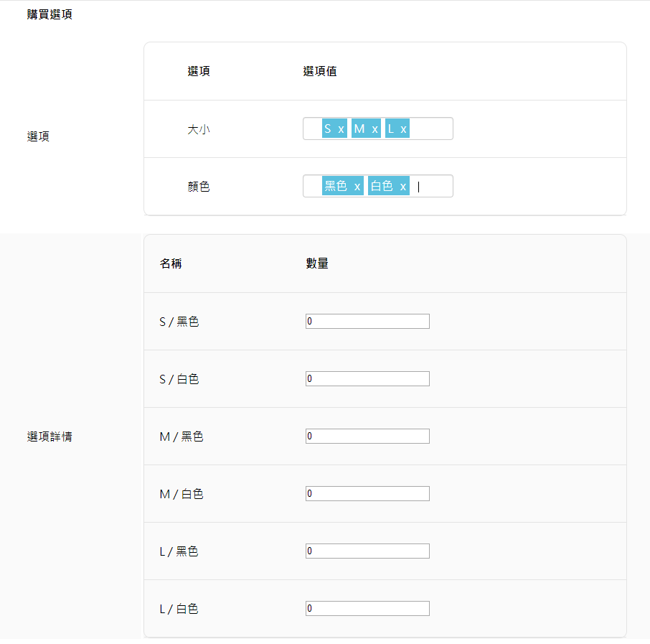
Task: Select the 顏色 option name
Action: point(199,187)
